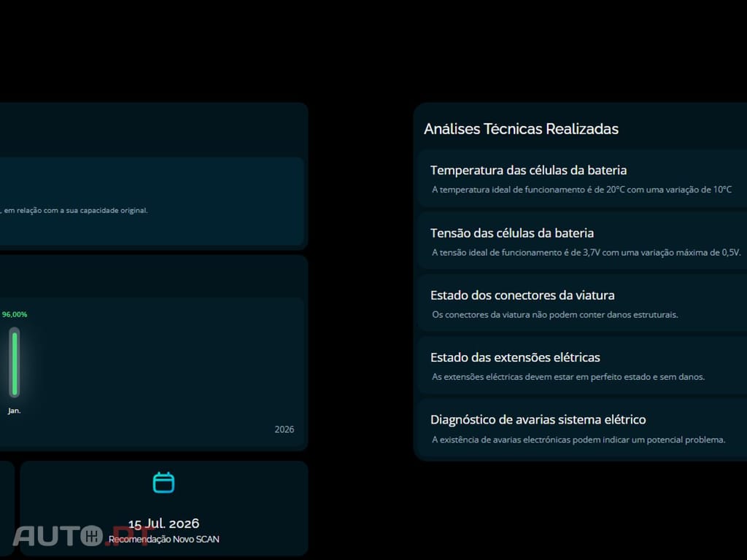Click the AUTO.PT watermark logo
Screen dimensions: 747x560
(x=80, y=536)
